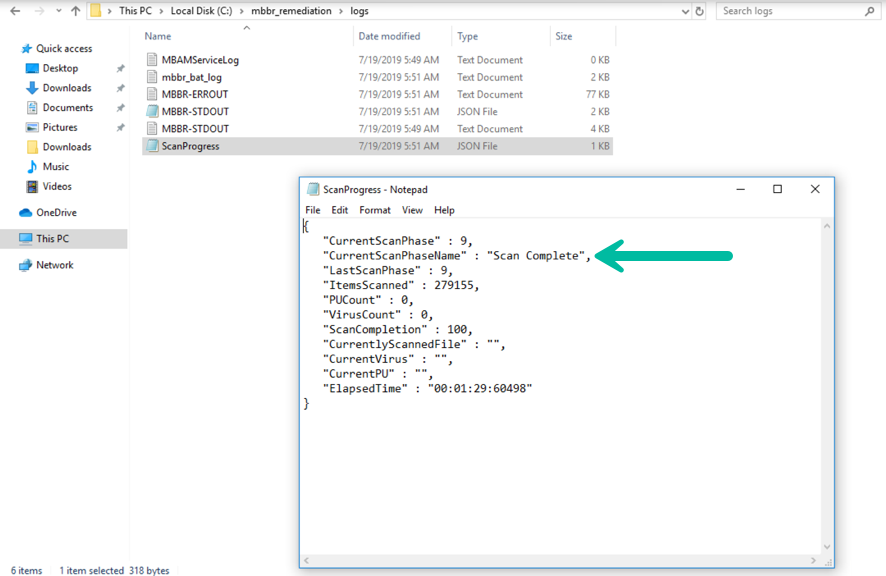Open Network in navigation pane
Screen dimensions: 886x576
click(55, 265)
